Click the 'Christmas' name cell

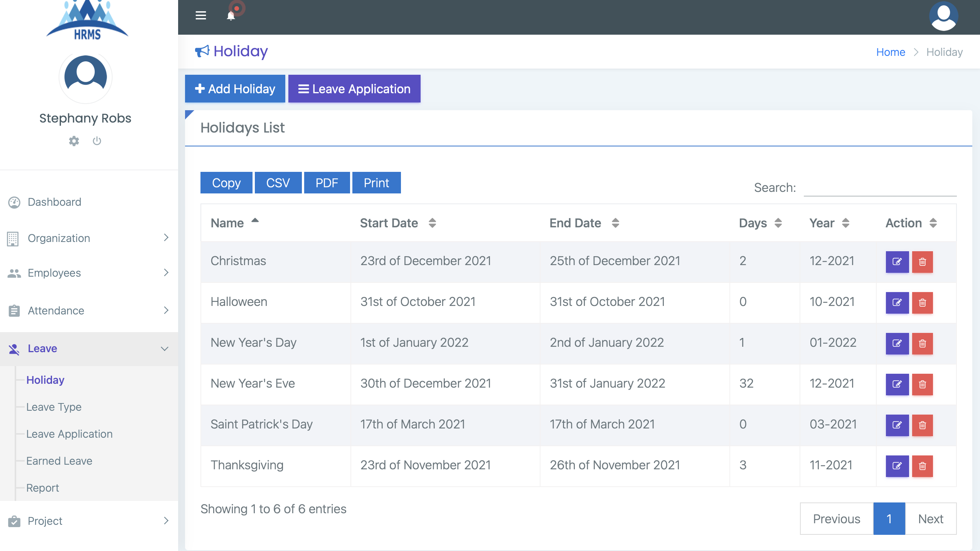276,262
